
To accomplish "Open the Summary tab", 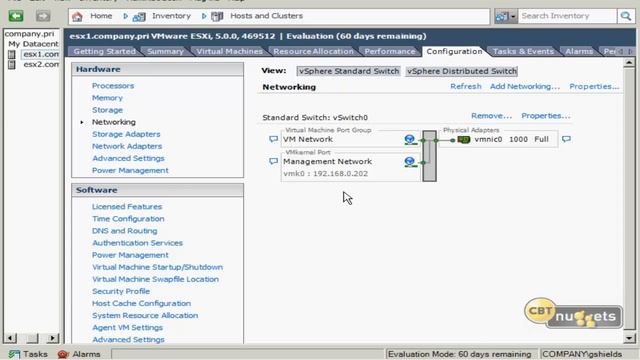I will (165, 51).
